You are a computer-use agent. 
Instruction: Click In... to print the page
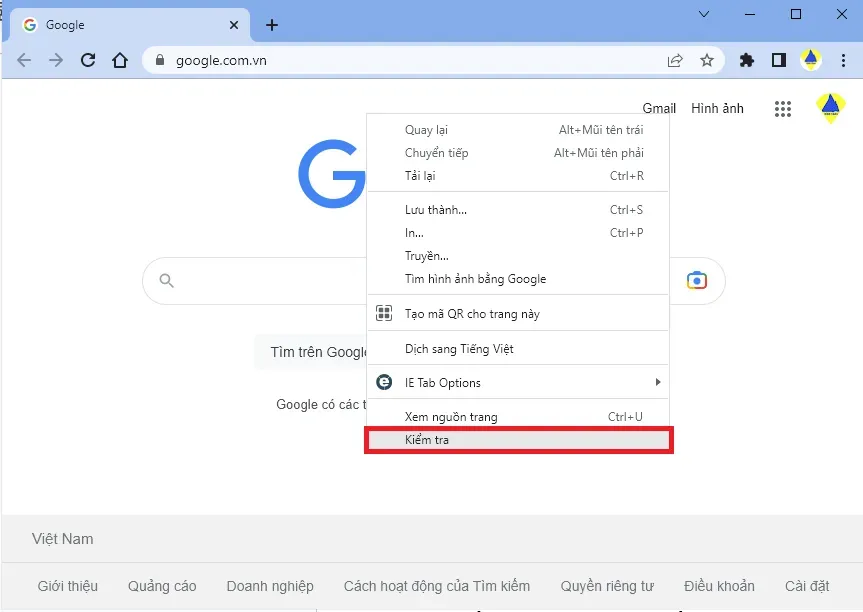click(518, 233)
